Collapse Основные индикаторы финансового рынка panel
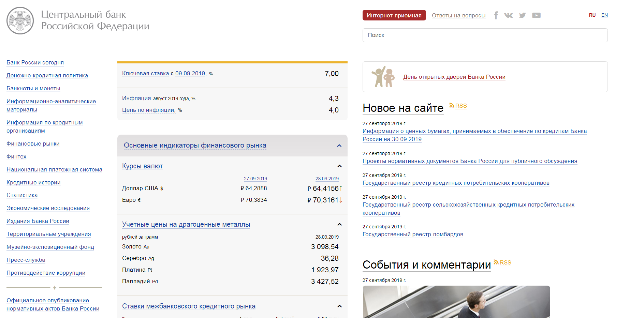 click(339, 146)
